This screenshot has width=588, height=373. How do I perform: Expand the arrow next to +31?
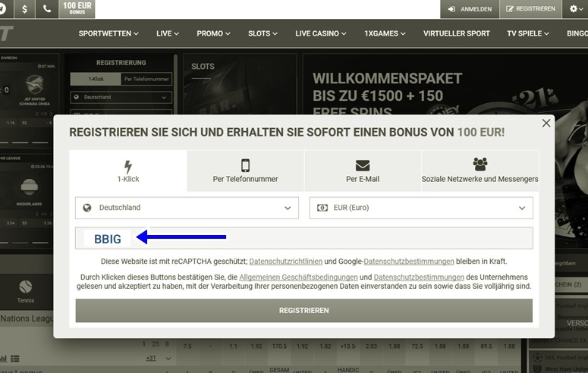point(168,359)
